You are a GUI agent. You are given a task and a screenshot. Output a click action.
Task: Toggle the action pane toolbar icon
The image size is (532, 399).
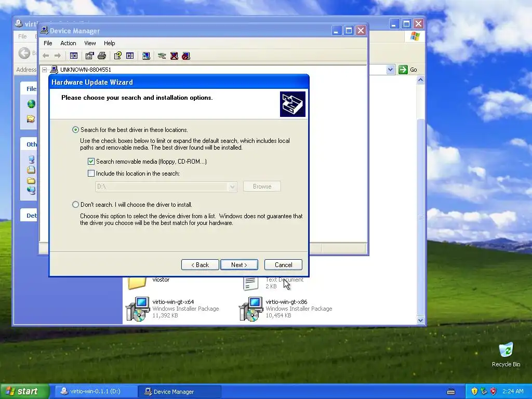[130, 56]
